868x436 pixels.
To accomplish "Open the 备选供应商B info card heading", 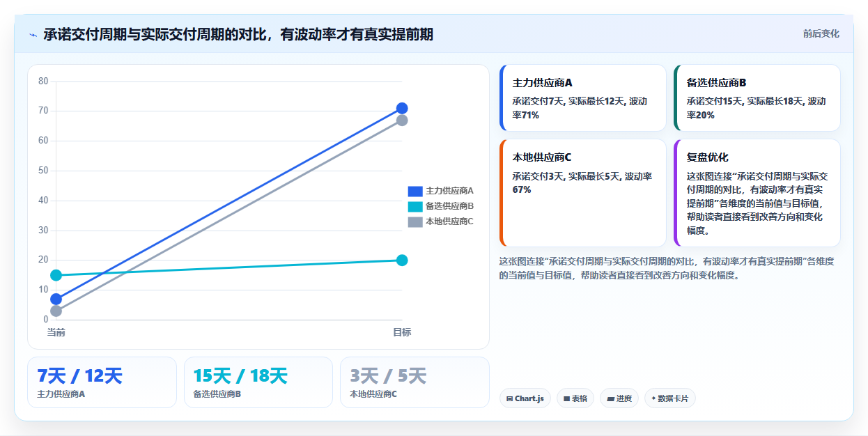I will pyautogui.click(x=716, y=82).
